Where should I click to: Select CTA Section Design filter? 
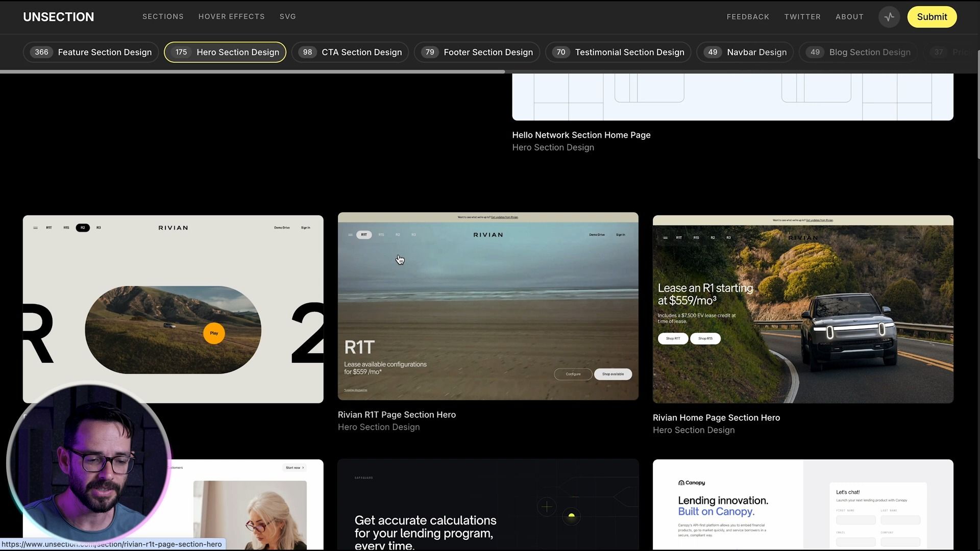coord(350,52)
